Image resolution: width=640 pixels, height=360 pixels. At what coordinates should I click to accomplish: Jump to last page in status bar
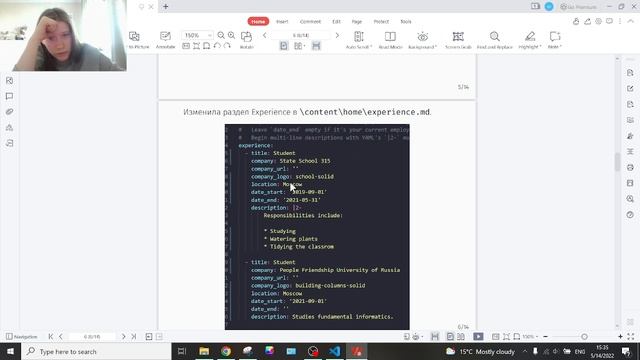click(133, 337)
